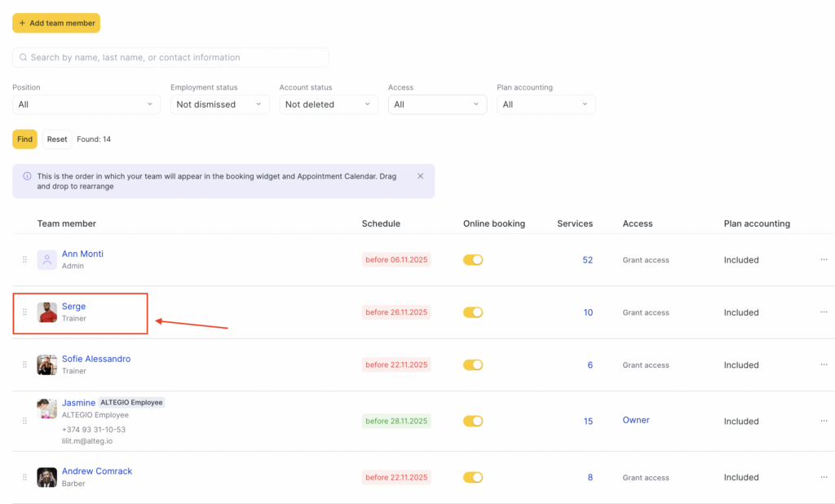Open the more options menu for Serge
Viewport: 835px width, 504px height.
pyautogui.click(x=824, y=312)
